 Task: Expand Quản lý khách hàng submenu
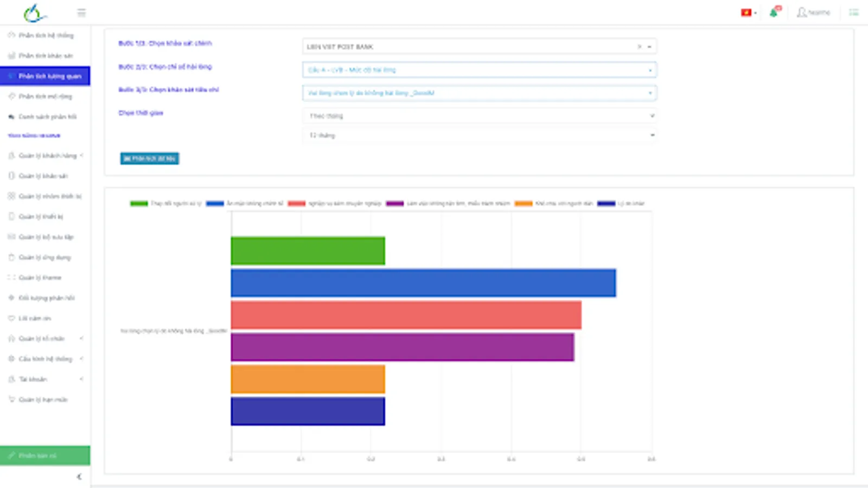pyautogui.click(x=81, y=156)
